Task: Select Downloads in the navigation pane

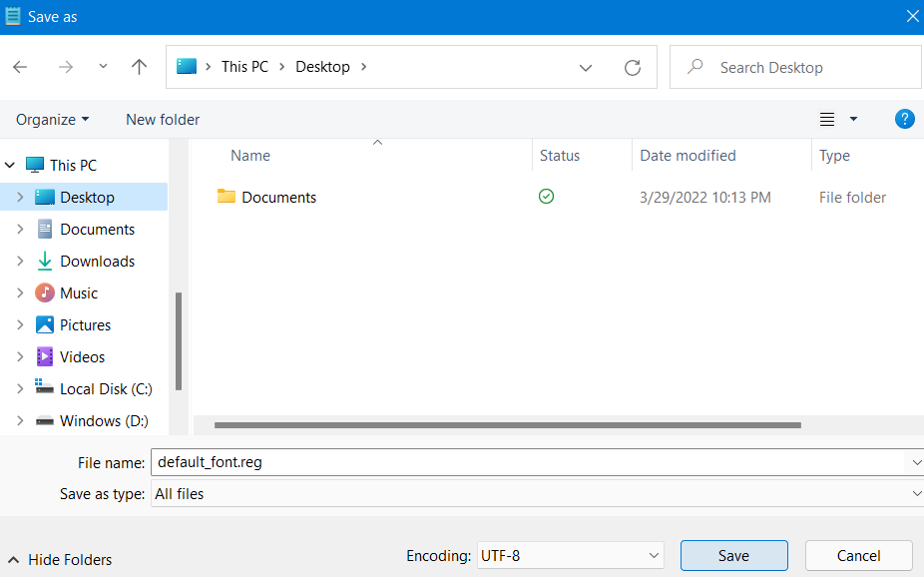Action: (x=97, y=262)
